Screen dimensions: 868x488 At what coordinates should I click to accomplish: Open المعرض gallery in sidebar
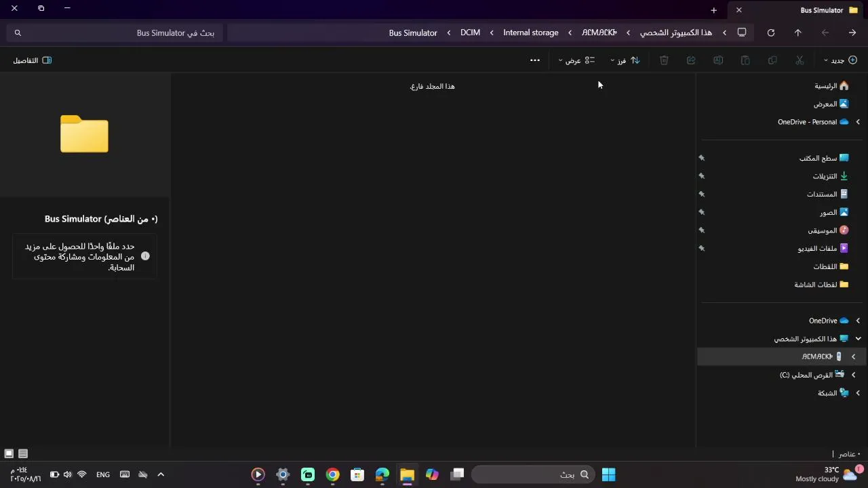coord(831,104)
